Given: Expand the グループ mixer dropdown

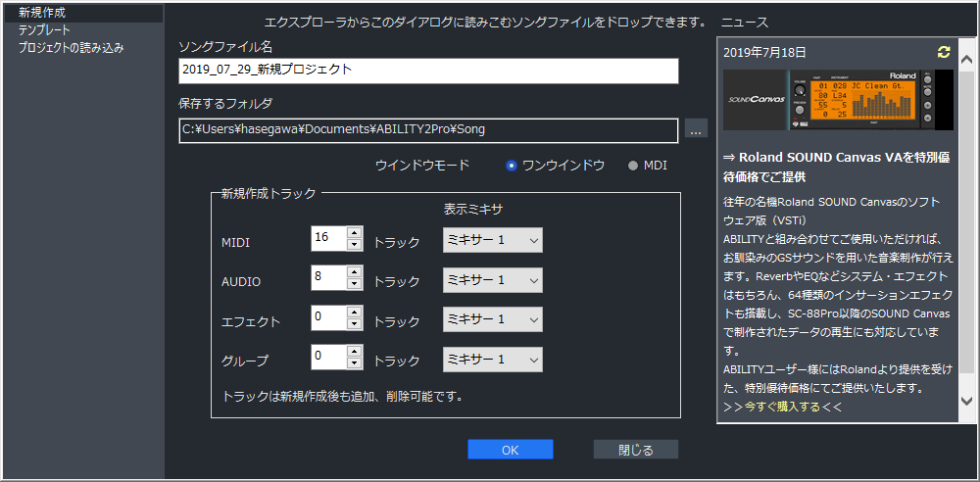Looking at the screenshot, I should pyautogui.click(x=492, y=359).
